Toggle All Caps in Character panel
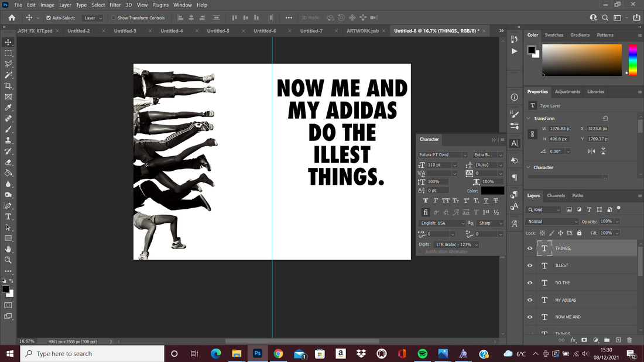 [x=446, y=201]
